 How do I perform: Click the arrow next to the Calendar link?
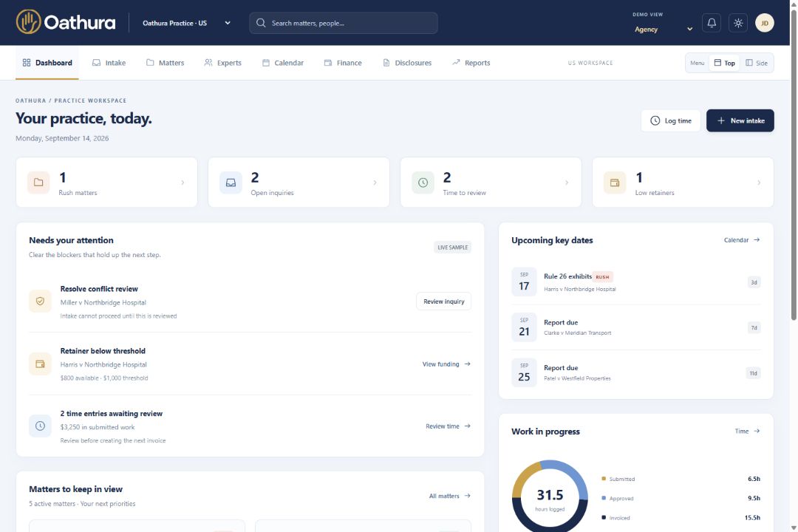click(757, 240)
